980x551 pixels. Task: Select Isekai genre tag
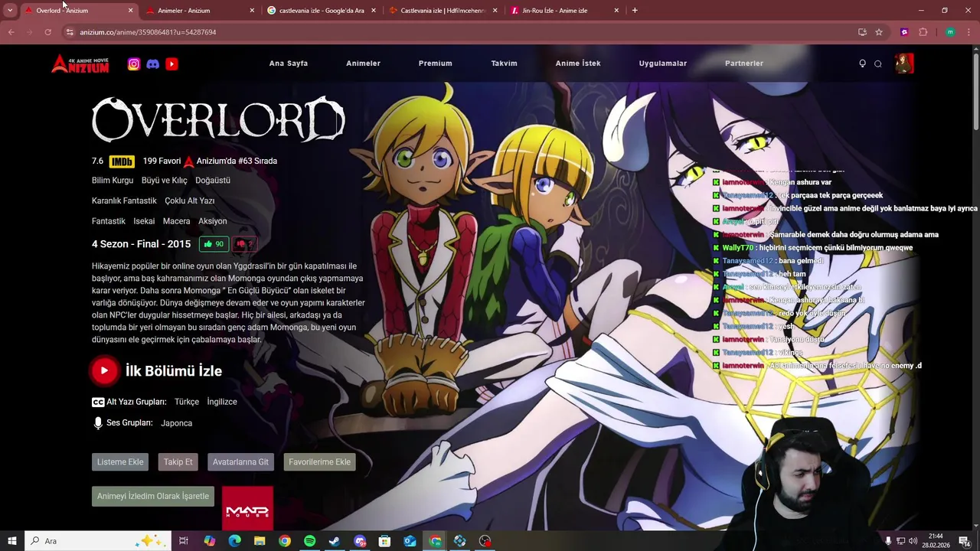144,221
